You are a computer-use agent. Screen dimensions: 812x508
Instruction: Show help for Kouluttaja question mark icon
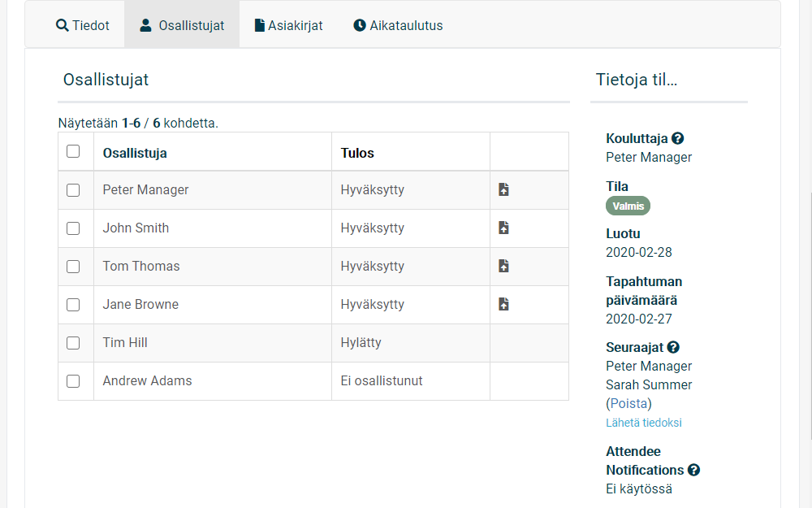click(x=677, y=138)
